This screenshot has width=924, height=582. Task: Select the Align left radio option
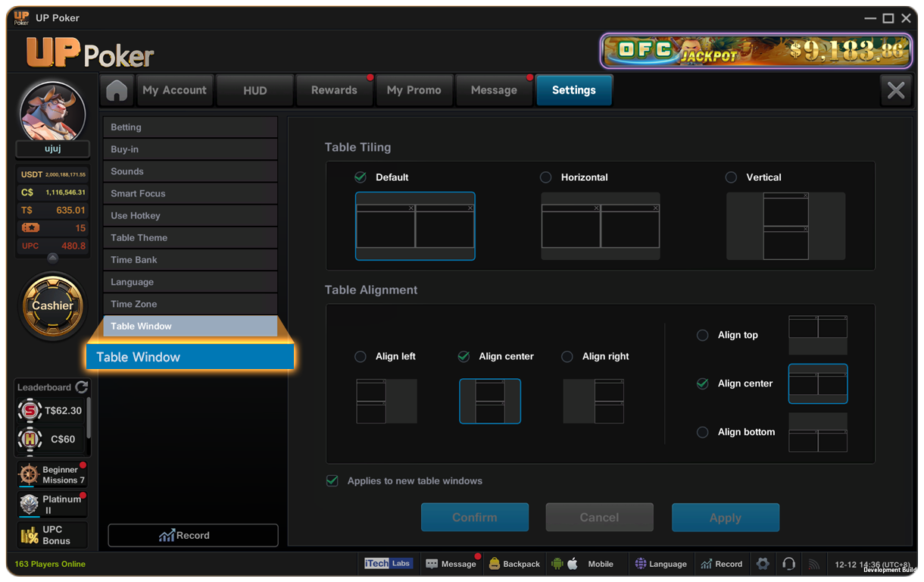pyautogui.click(x=361, y=356)
